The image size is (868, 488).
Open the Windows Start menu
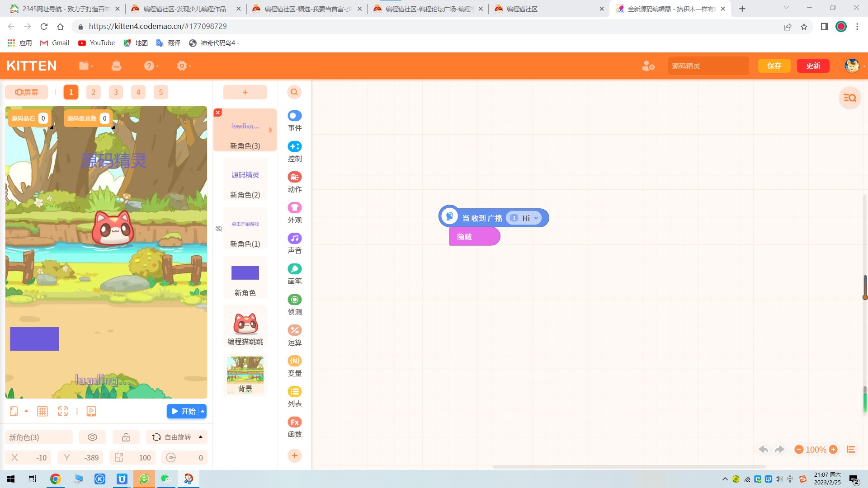(11, 479)
